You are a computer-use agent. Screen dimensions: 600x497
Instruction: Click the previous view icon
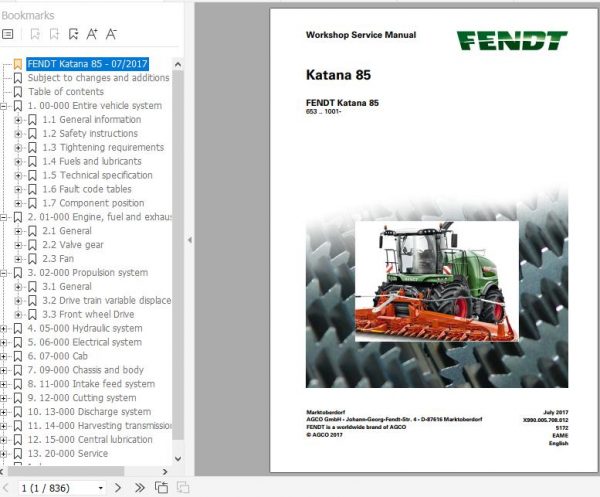[x=161, y=487]
